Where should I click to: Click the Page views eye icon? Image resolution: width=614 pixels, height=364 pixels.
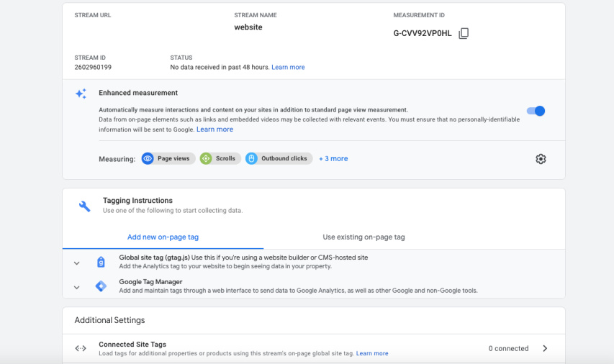pyautogui.click(x=148, y=159)
